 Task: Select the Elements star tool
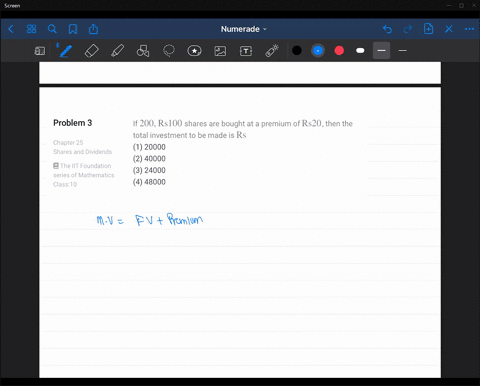194,51
